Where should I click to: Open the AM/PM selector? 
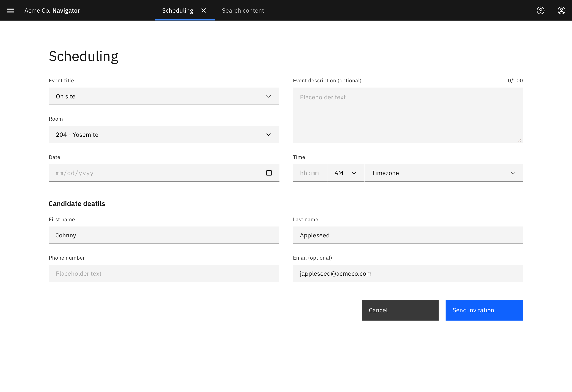click(346, 173)
